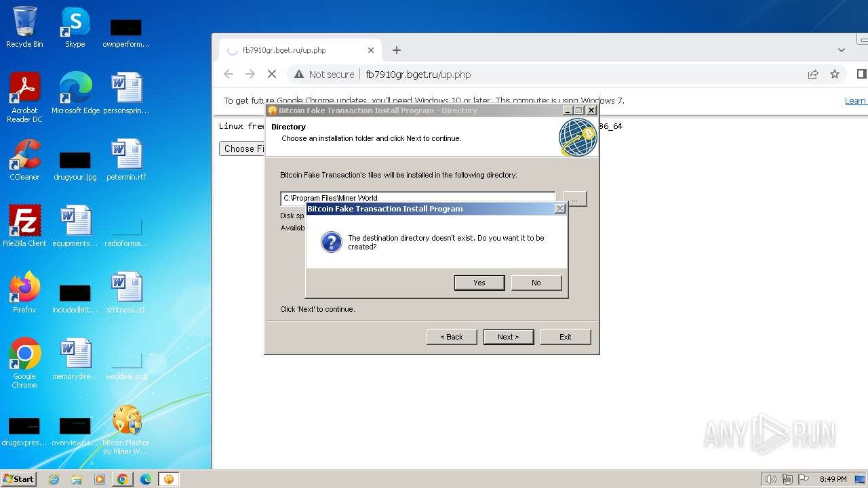Screen dimensions: 868x488
Task: Open File Explorer from taskbar
Action: click(77, 479)
